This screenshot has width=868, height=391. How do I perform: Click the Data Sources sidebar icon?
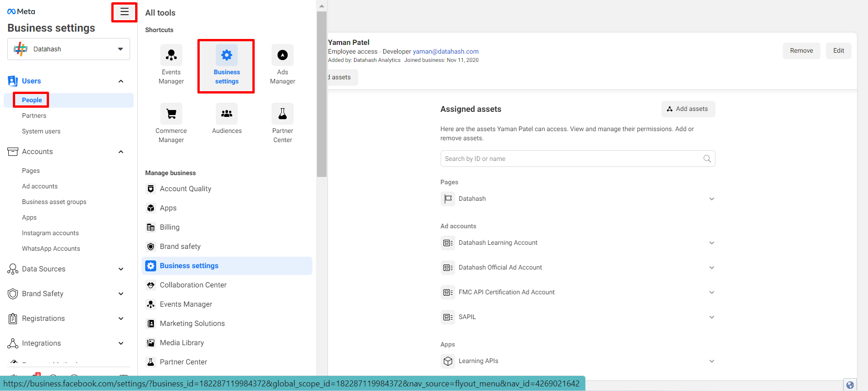[x=13, y=269]
